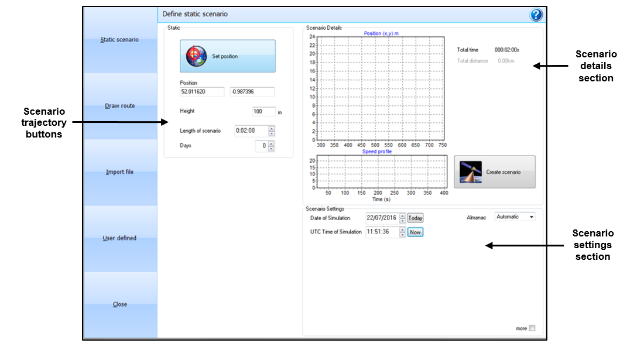Select the Static scenario option
644x350 pixels.
[119, 40]
